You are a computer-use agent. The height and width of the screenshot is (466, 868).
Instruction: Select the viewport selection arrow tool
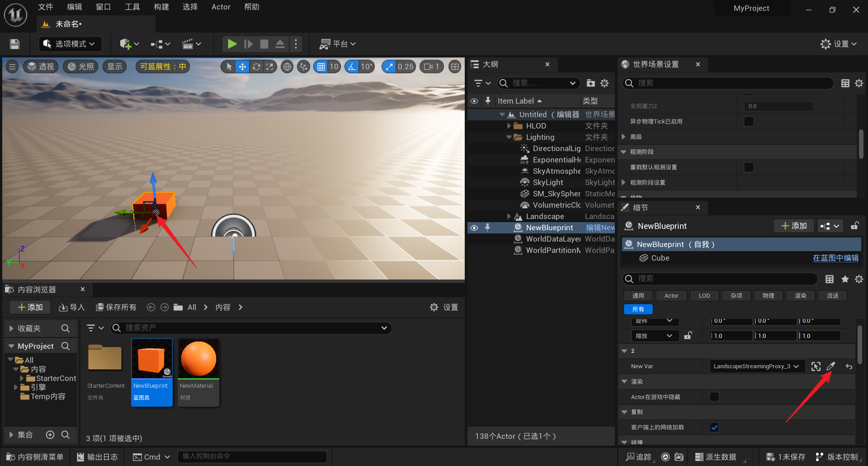coord(229,67)
